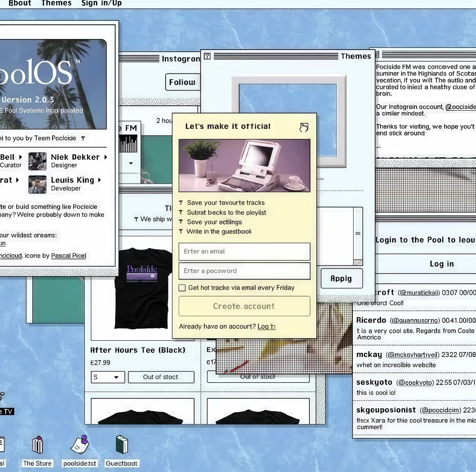Focus the email input field
This screenshot has height=472, width=476.
[x=244, y=252]
